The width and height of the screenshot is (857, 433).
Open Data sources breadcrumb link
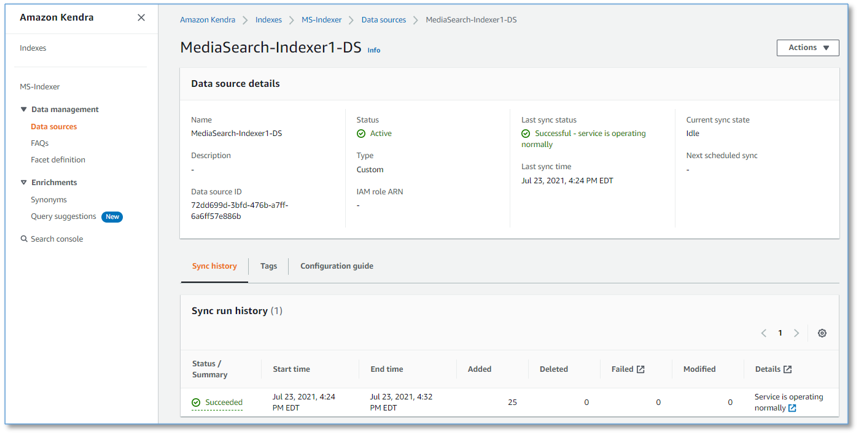tap(384, 20)
